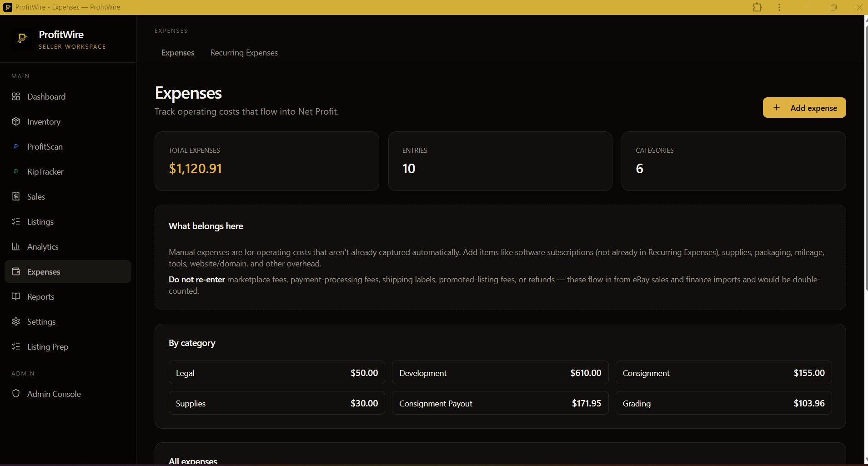Viewport: 868px width, 466px height.
Task: Click the ProfitWire logo in sidebar header
Action: [x=22, y=39]
